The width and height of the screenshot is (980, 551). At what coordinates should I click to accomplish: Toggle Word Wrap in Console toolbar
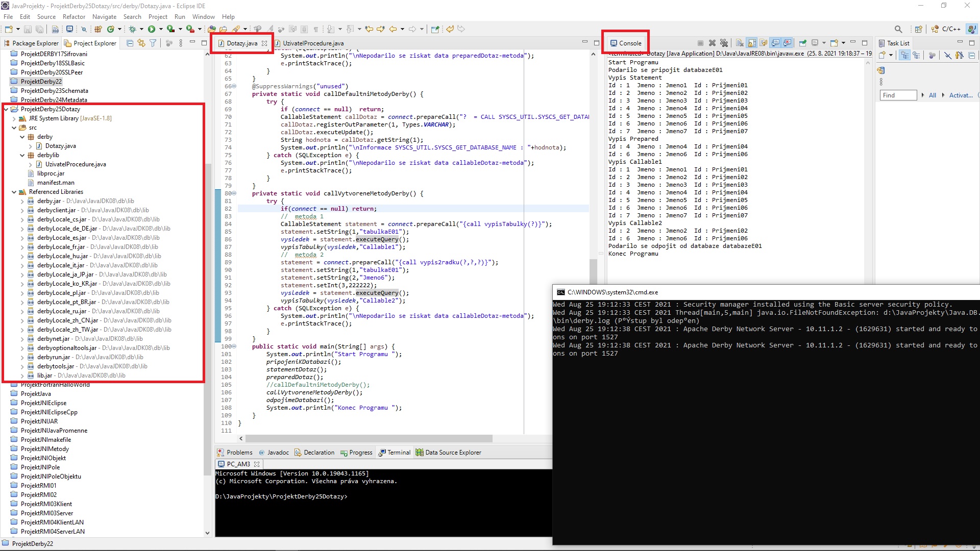point(764,43)
